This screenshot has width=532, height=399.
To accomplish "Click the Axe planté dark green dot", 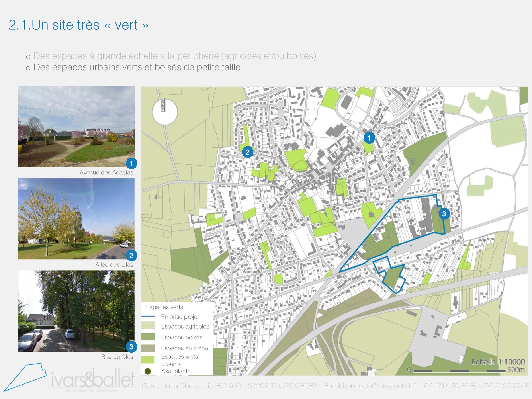I will (x=148, y=371).
